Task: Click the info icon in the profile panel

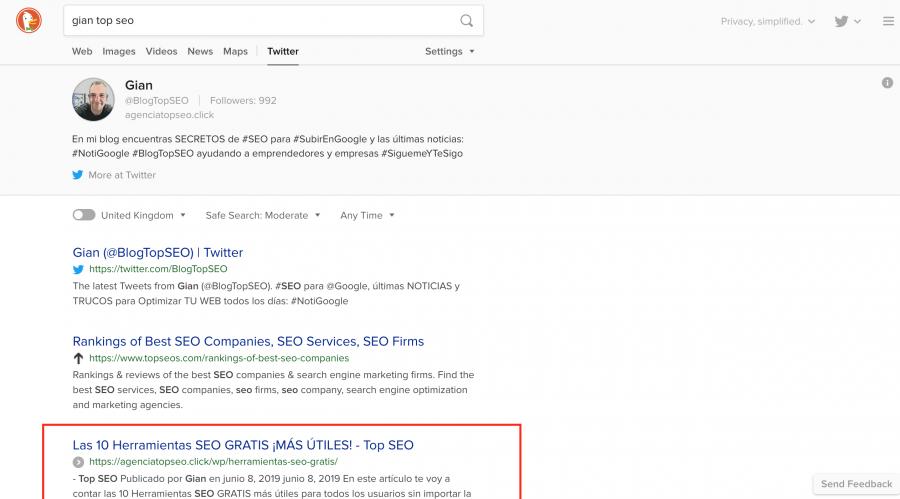Action: (887, 83)
